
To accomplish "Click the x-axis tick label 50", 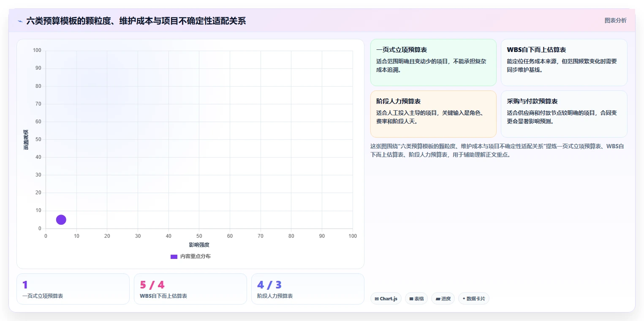I will coord(199,236).
